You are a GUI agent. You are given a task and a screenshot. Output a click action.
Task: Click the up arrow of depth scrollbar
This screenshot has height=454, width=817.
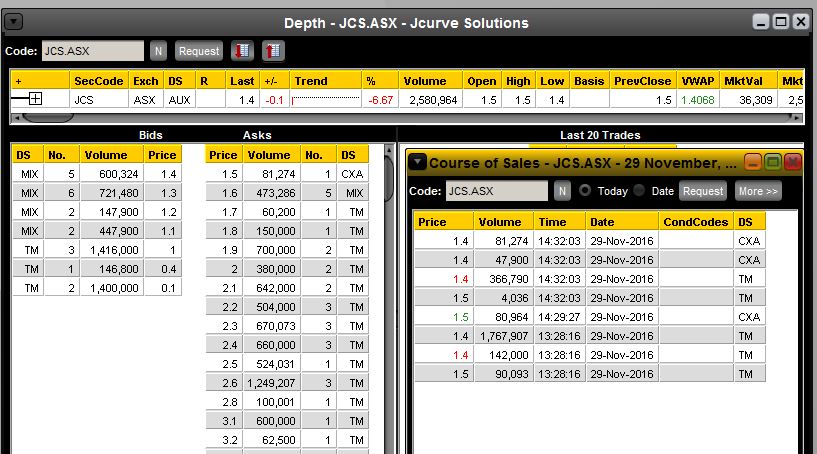click(x=389, y=150)
